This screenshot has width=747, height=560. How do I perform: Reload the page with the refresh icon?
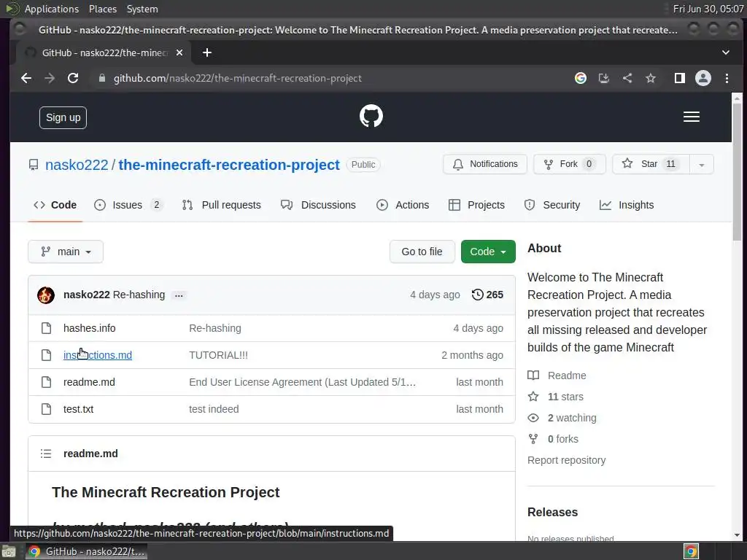[73, 78]
